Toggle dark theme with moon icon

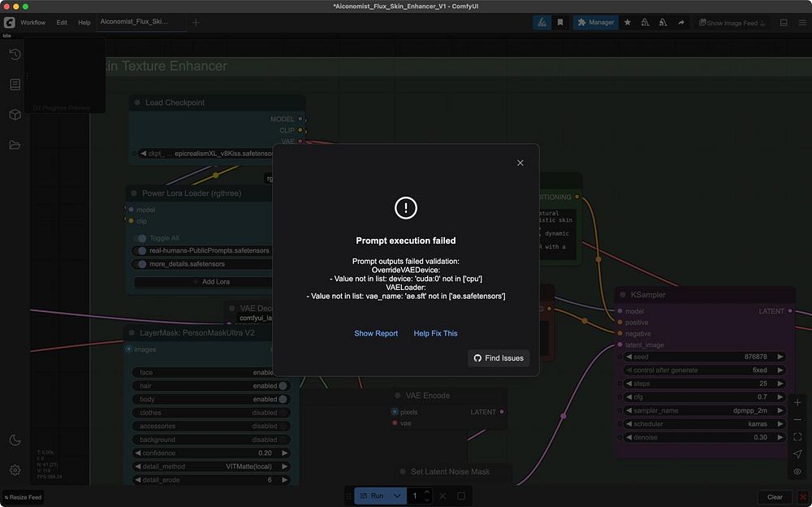[15, 440]
